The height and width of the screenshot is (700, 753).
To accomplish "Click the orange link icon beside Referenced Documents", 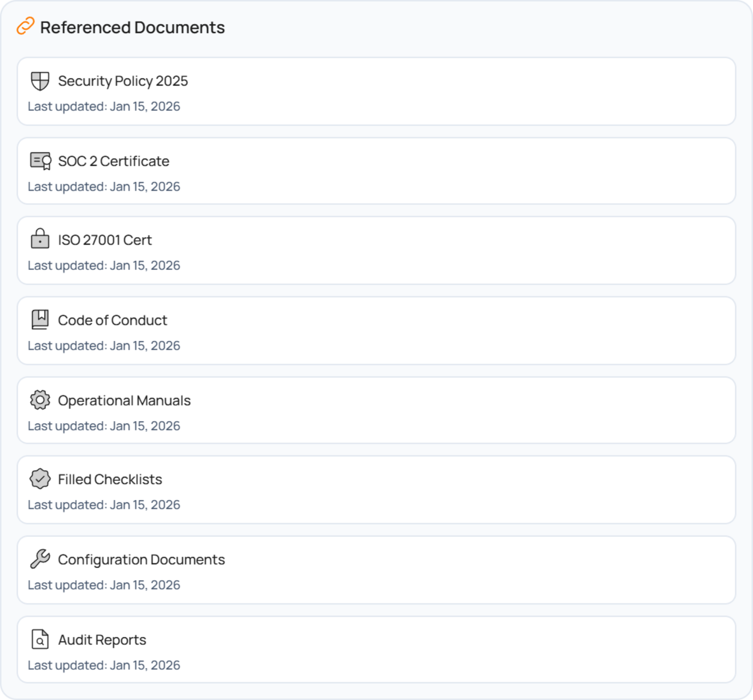I will pos(25,26).
